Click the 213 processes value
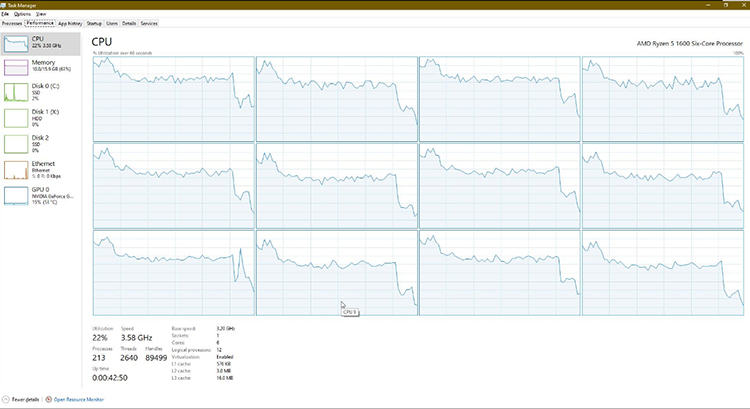 pyautogui.click(x=99, y=358)
